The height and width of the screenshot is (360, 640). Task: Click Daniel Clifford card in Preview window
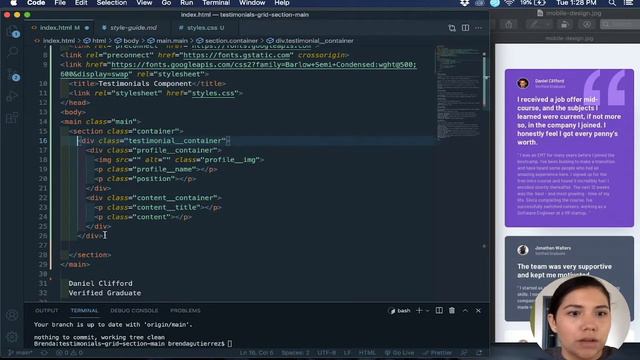click(x=569, y=148)
